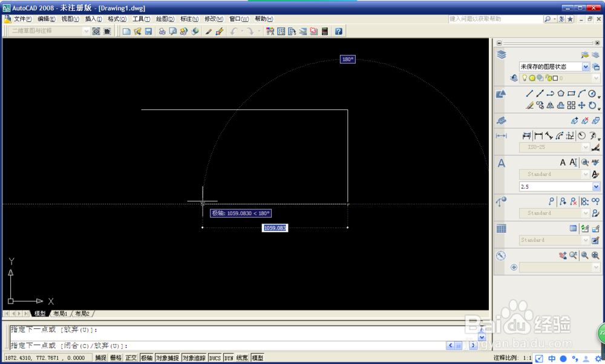Expand the undo history arrow

point(242,31)
